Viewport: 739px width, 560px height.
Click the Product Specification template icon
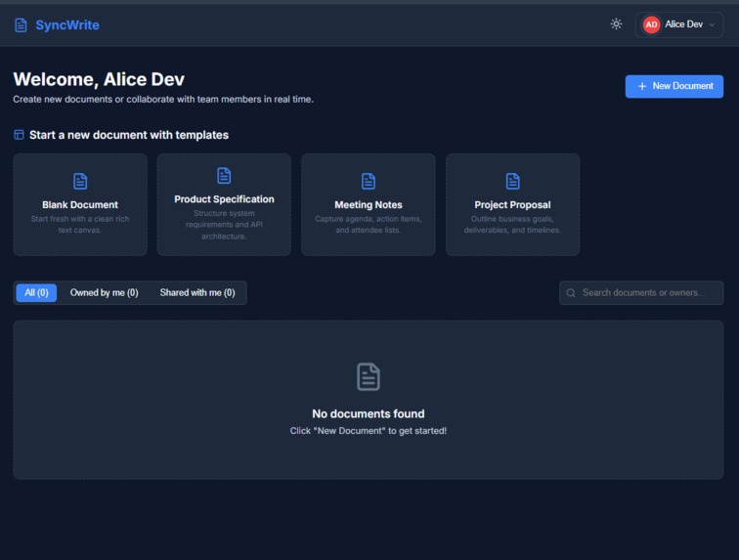[224, 175]
